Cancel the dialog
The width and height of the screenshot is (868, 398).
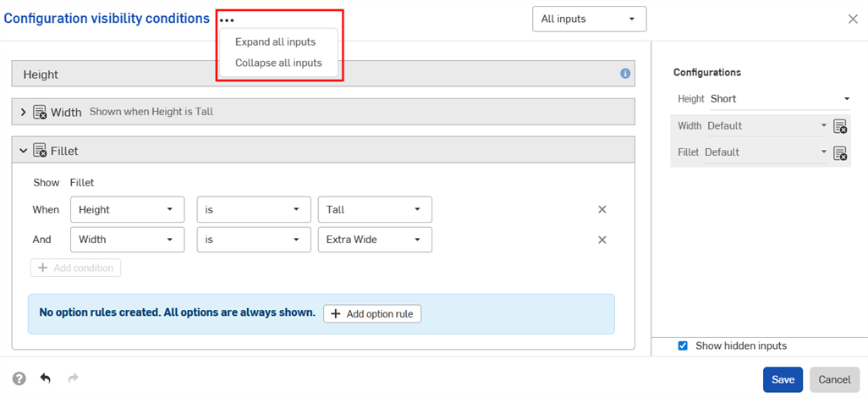coord(834,379)
